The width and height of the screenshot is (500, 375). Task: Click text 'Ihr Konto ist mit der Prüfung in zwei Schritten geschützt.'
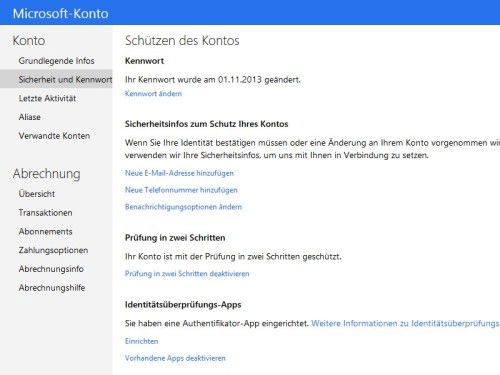pos(233,257)
